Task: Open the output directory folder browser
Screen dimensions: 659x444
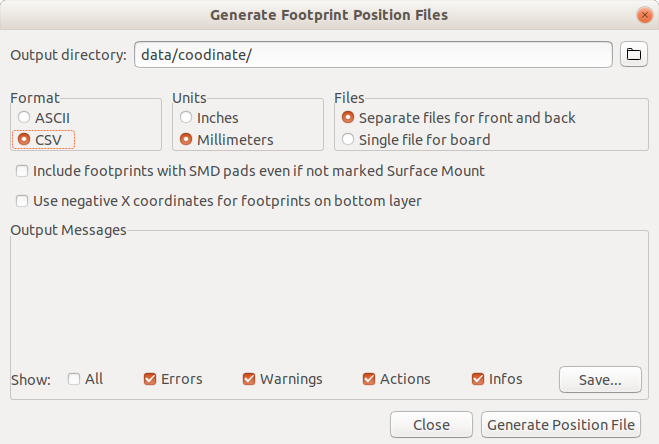Action: click(x=634, y=54)
